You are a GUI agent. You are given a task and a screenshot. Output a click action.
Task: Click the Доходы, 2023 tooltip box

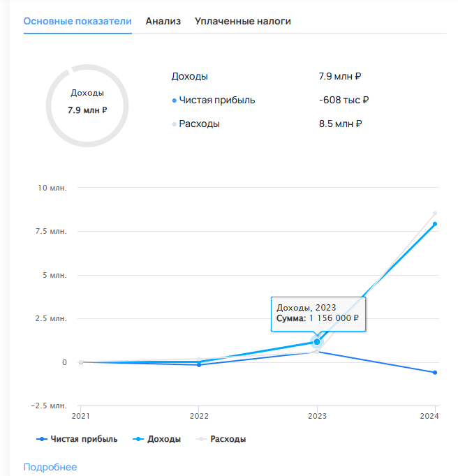click(318, 313)
